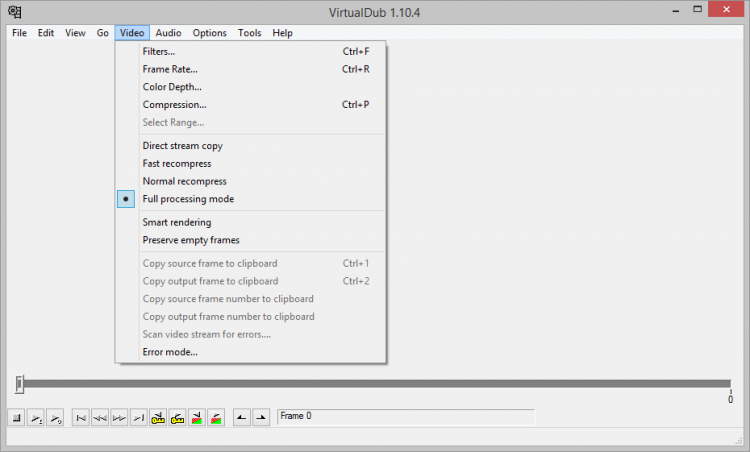Click the seek slider thumb
Screen dimensions: 750x452
click(x=19, y=384)
